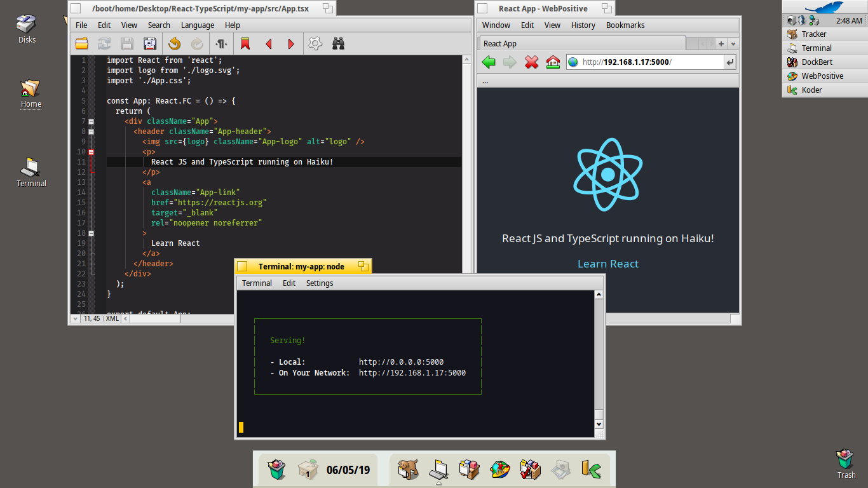This screenshot has height=488, width=868.
Task: Select the Trash desktop icon
Action: coord(846,464)
